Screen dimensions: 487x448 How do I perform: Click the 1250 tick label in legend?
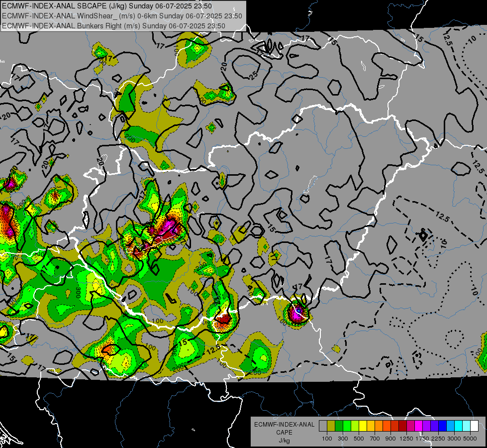click(406, 439)
